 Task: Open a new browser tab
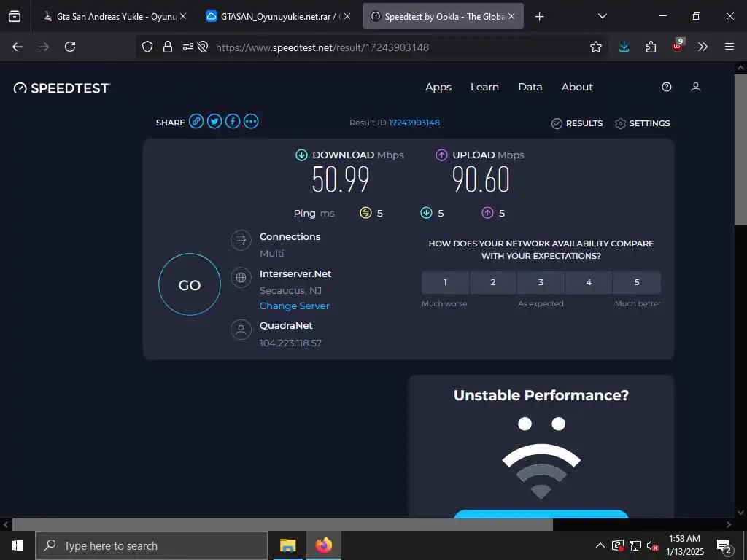(539, 17)
